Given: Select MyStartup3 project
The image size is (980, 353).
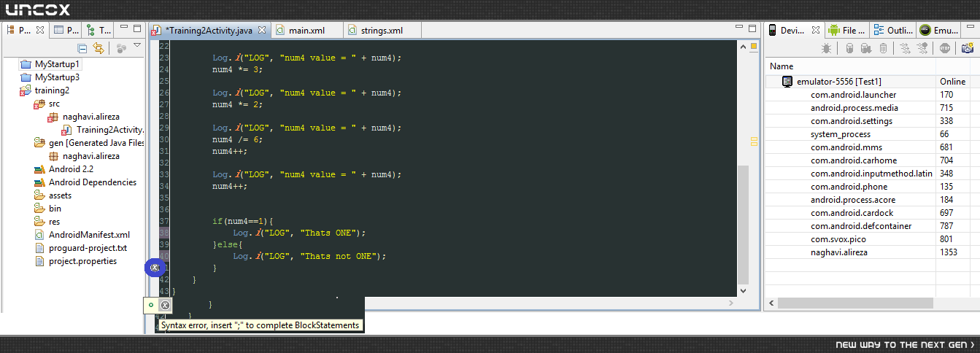Looking at the screenshot, I should (50, 77).
